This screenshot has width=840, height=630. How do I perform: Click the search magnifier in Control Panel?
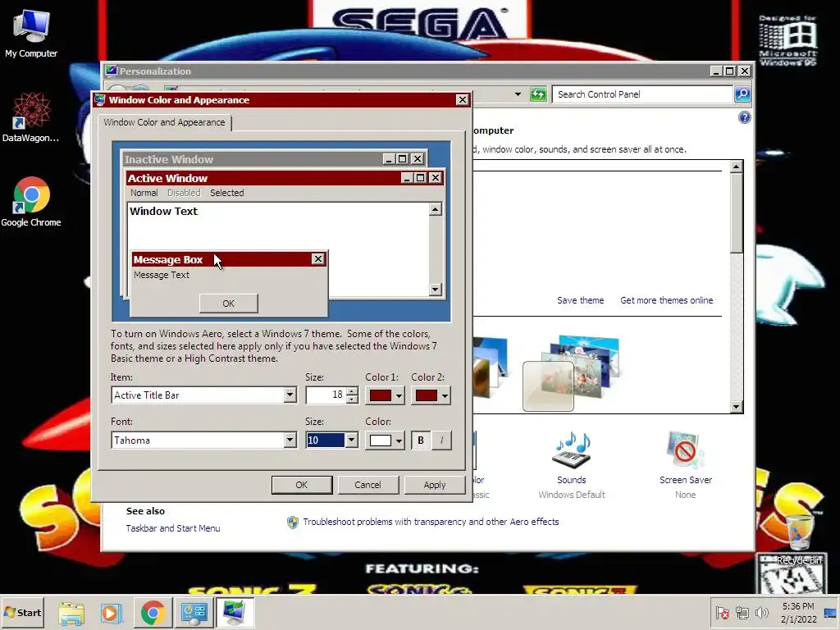click(x=742, y=94)
